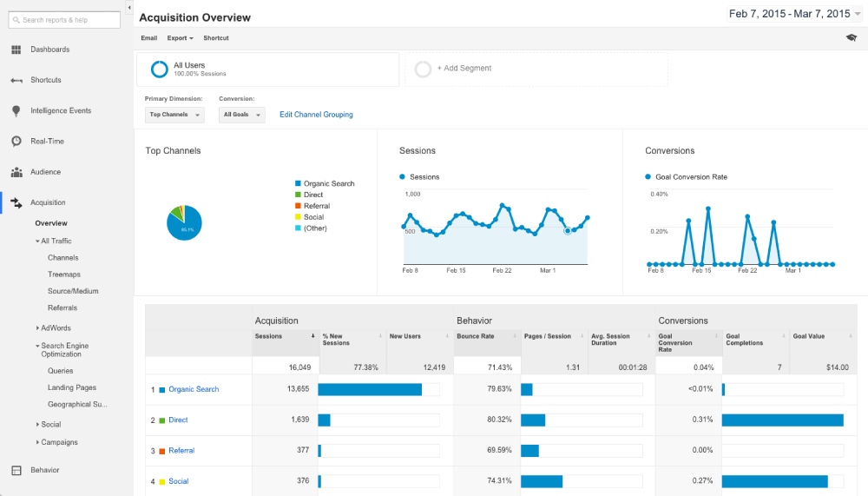Open the Referral channel link
This screenshot has width=868, height=496.
[x=181, y=451]
